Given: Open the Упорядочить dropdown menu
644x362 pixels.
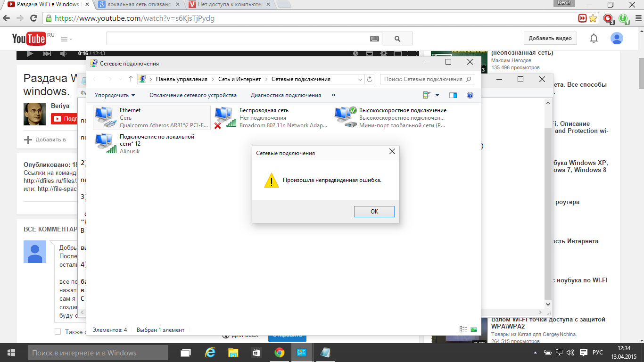Looking at the screenshot, I should [x=115, y=95].
